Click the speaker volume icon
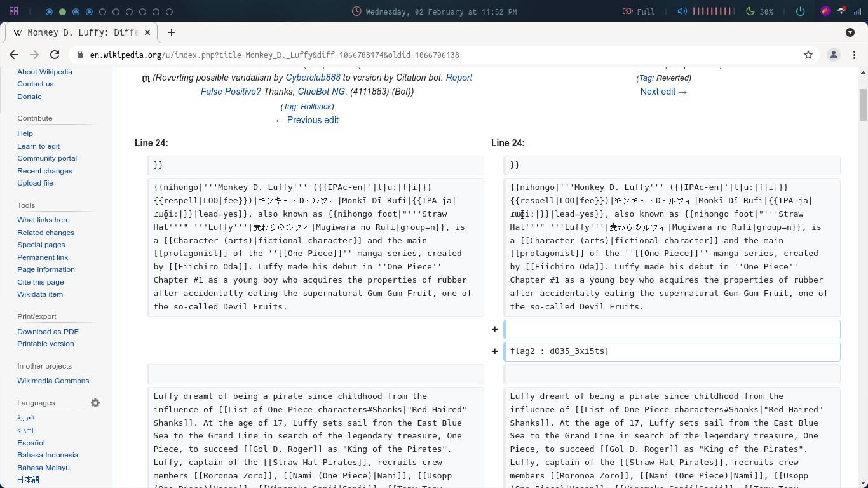This screenshot has width=868, height=488. point(682,11)
